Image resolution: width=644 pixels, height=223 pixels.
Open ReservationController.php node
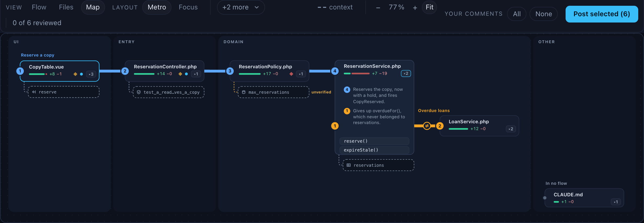coord(164,71)
